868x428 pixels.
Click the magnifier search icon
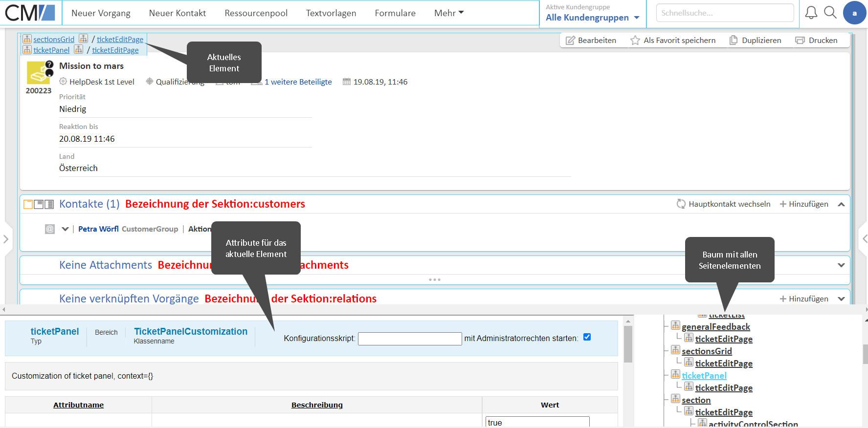pyautogui.click(x=830, y=13)
